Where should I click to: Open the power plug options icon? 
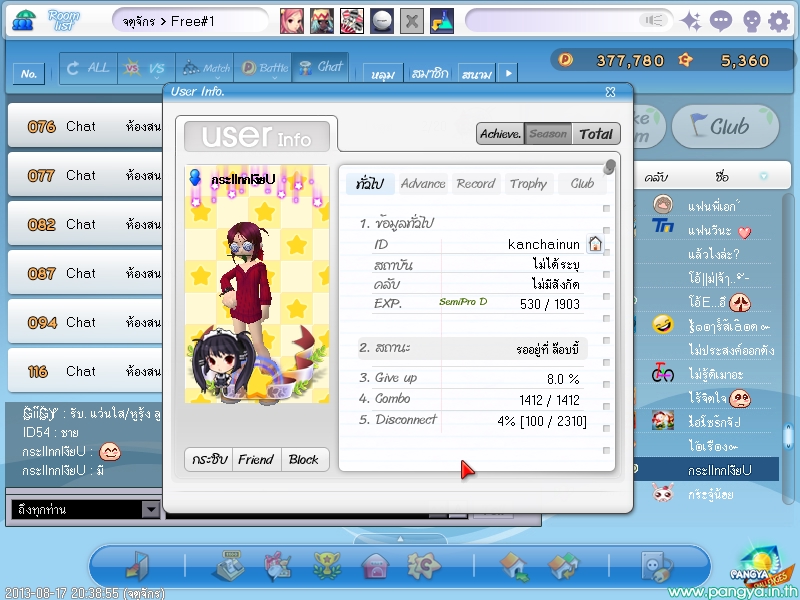pos(656,566)
